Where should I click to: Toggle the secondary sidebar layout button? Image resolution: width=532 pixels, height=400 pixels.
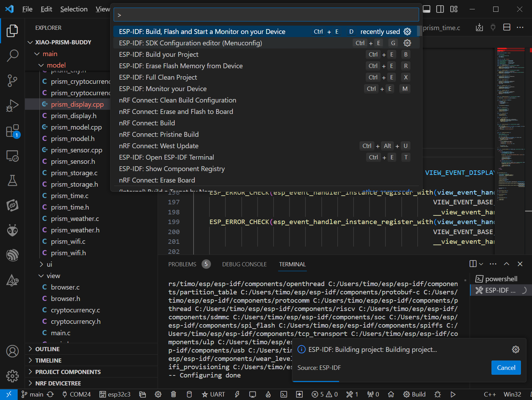click(x=440, y=9)
